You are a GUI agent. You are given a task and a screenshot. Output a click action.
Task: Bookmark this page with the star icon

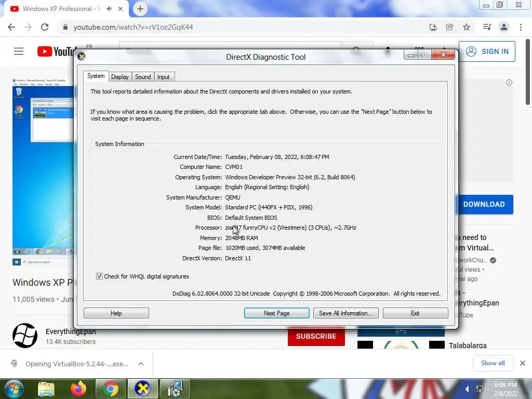[467, 27]
